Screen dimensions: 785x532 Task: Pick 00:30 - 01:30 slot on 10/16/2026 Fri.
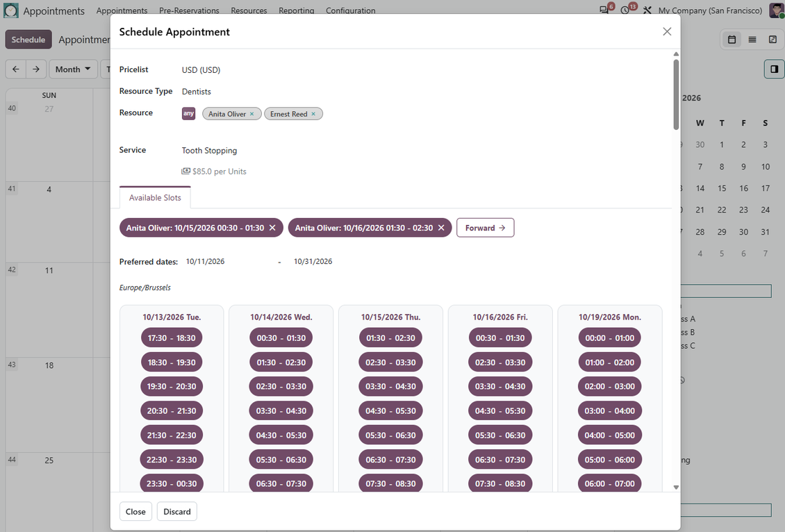click(500, 338)
